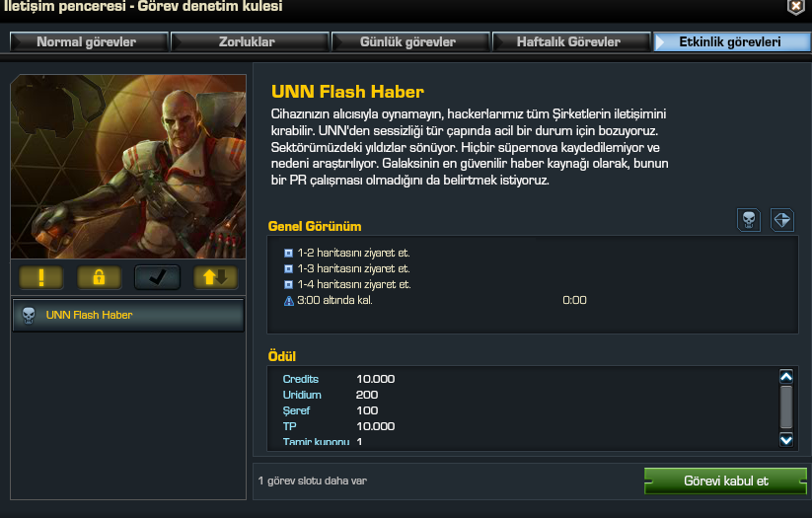Click the diamond icon above overview panel
This screenshot has height=518, width=812.
click(782, 220)
